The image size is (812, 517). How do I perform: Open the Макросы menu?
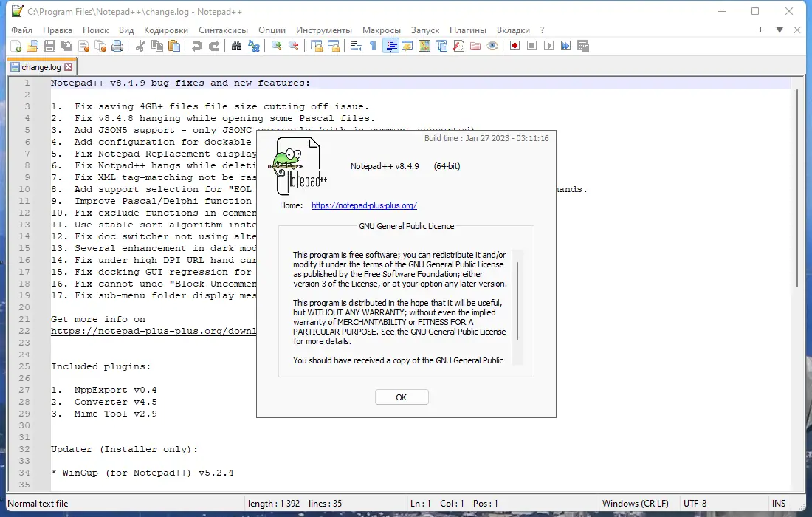tap(382, 30)
